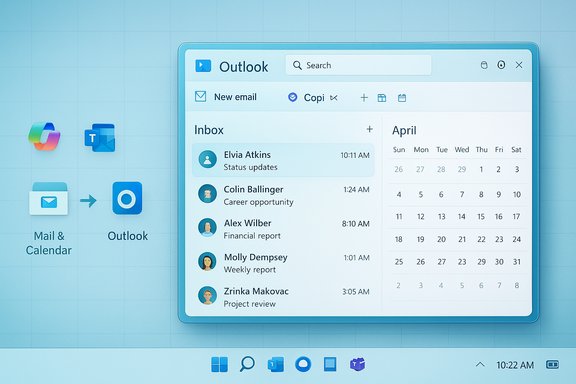
Task: Click Alex Wilber profile picture
Action: [x=207, y=227]
